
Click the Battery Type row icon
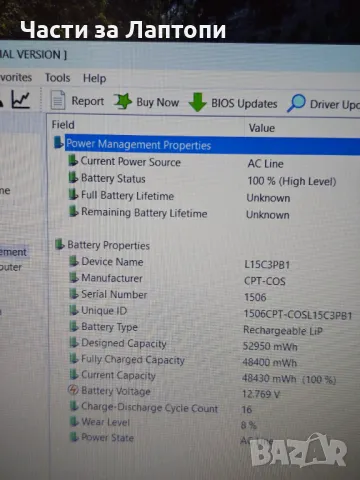point(73,326)
